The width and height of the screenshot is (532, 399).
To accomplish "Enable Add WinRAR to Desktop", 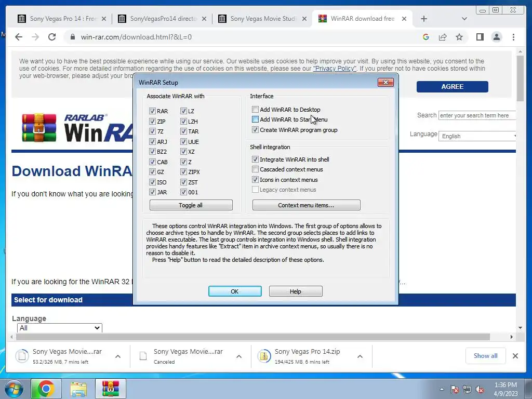I will point(255,109).
